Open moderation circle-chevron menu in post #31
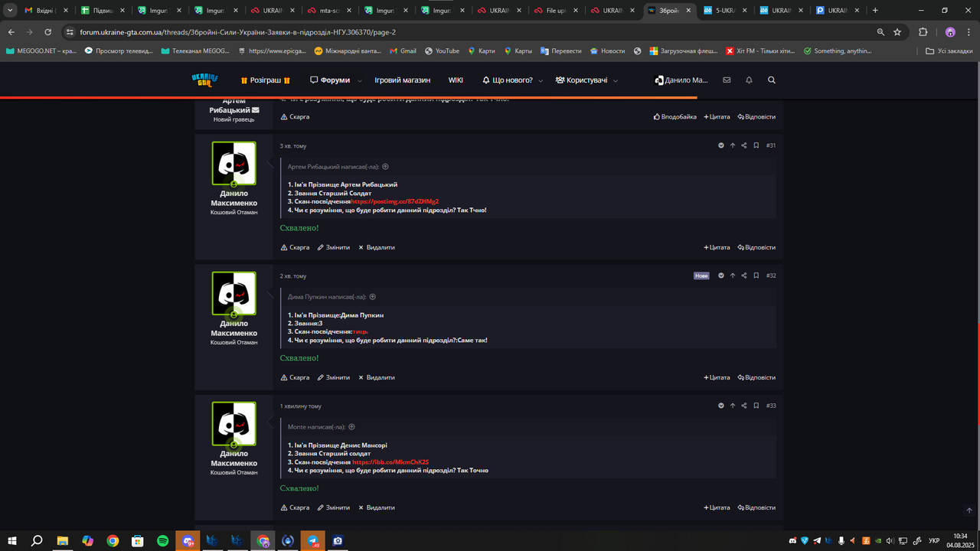980x551 pixels. pos(721,145)
